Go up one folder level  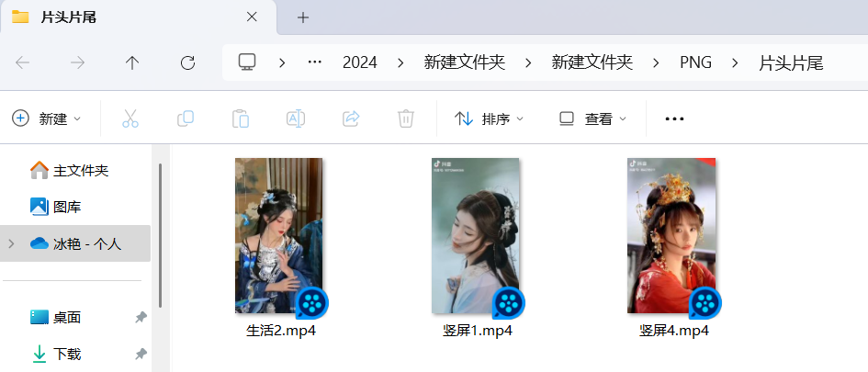coord(131,63)
